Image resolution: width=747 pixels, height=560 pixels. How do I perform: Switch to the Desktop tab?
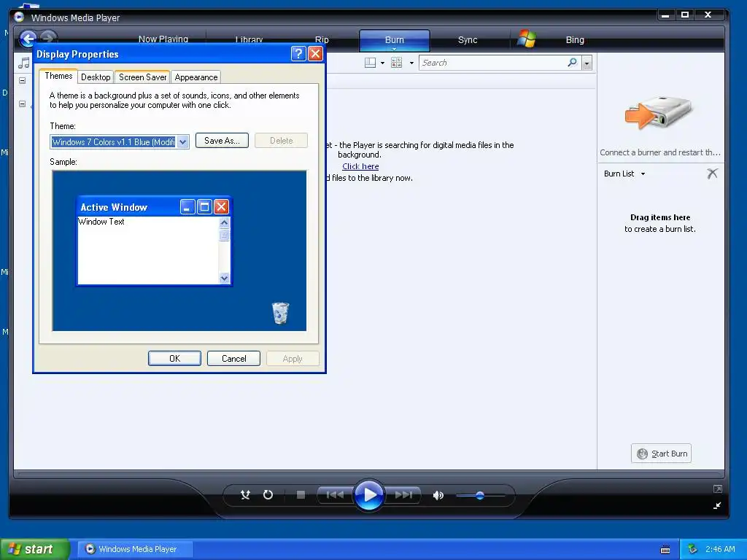(x=96, y=77)
